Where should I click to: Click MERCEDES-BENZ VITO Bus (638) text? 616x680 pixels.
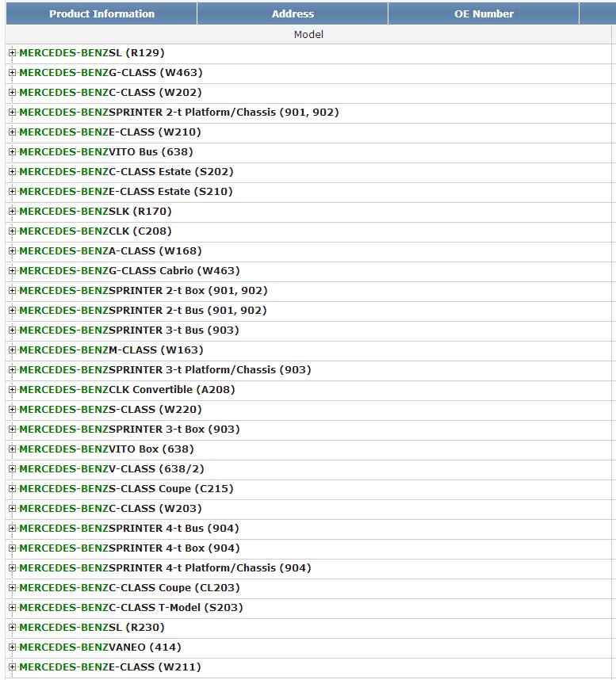pyautogui.click(x=106, y=152)
